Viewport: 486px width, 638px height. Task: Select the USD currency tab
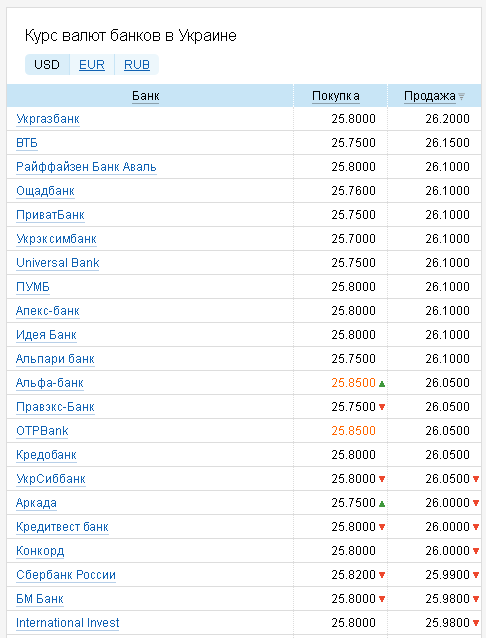(47, 65)
